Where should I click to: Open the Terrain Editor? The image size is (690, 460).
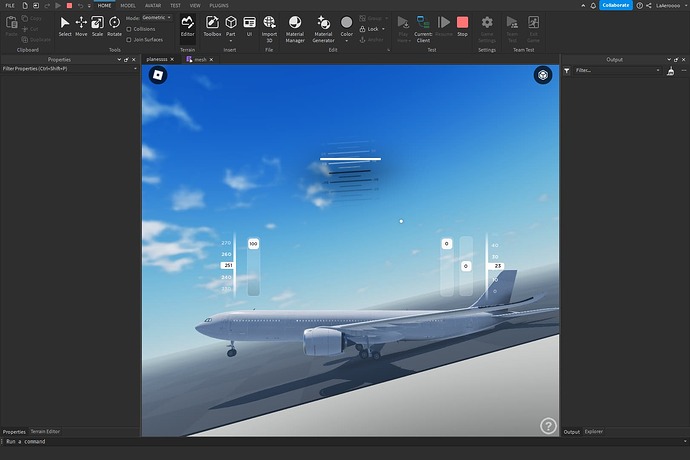coord(187,26)
